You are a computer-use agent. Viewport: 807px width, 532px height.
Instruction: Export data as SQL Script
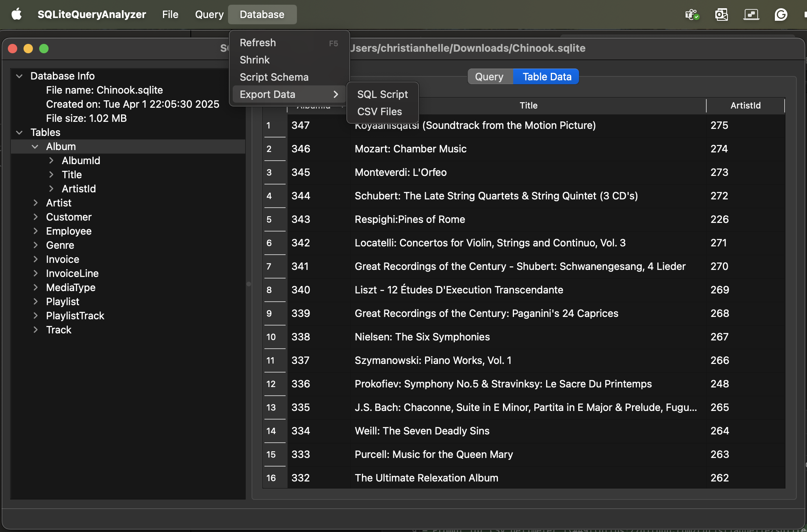click(382, 94)
